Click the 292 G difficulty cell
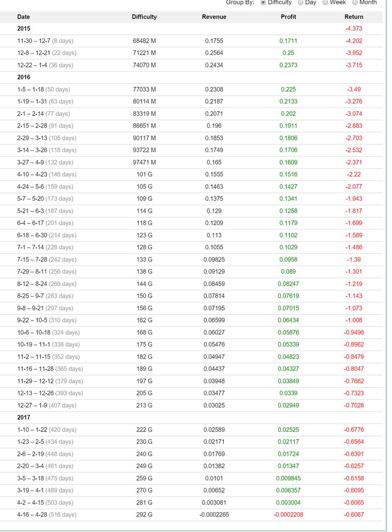392x532 pixels. pos(144,515)
